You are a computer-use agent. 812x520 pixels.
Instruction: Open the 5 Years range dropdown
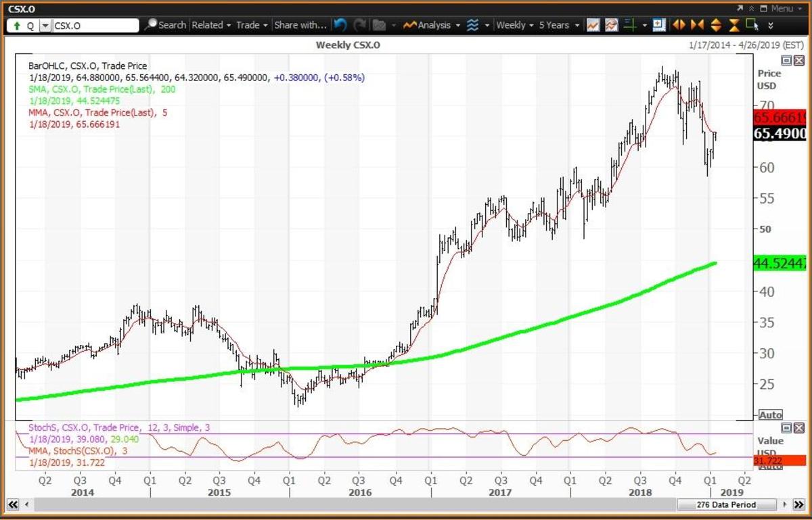[x=559, y=25]
